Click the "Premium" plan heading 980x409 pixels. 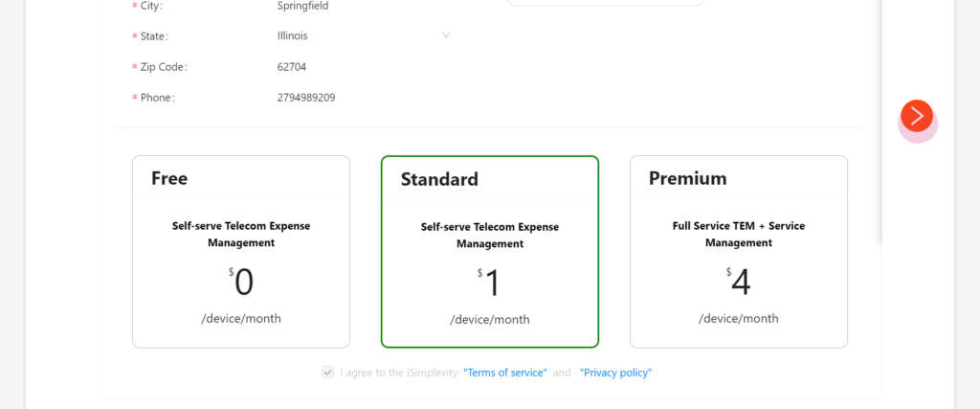pos(687,178)
